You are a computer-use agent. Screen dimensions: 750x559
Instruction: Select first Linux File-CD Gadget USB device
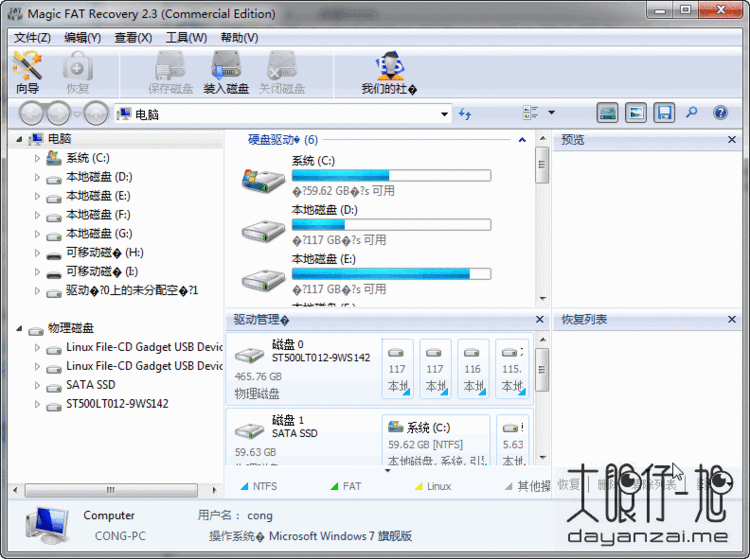[144, 347]
